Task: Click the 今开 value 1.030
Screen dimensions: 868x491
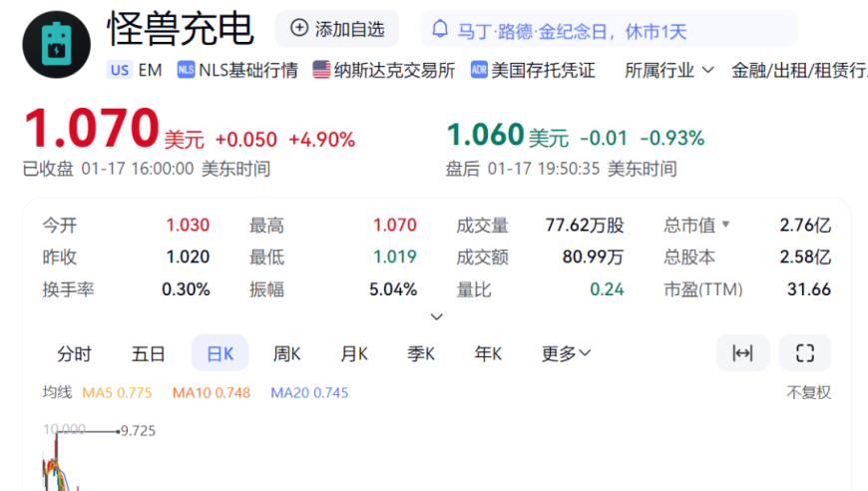Action: click(188, 226)
